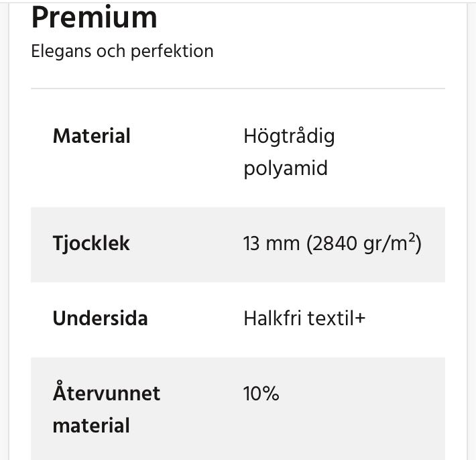Select the bold Material row label
Screen dimensions: 476x460
tap(92, 137)
